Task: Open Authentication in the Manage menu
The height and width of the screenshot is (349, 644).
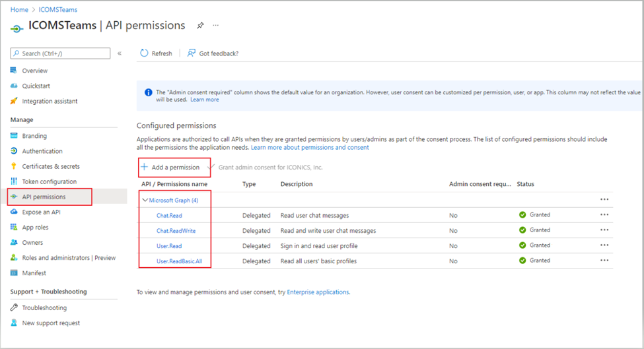Action: point(42,151)
